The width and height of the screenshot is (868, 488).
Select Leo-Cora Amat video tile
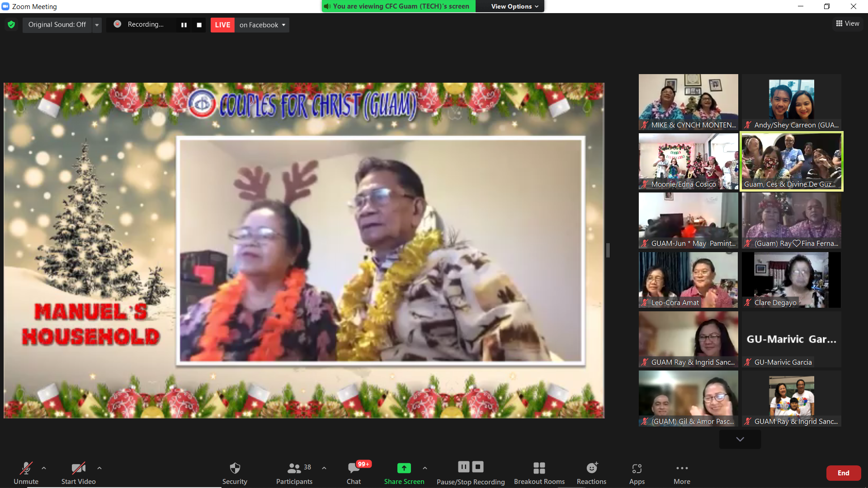(688, 280)
